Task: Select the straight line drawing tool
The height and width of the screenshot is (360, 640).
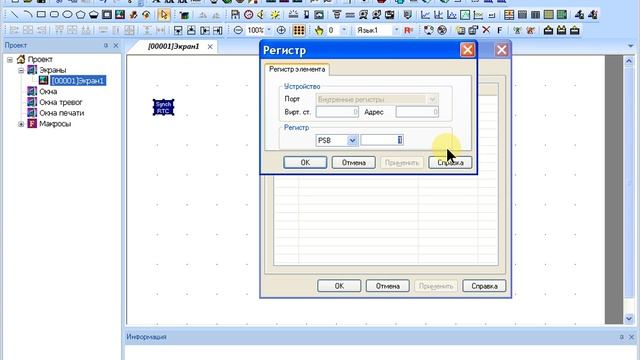Action: (15, 15)
